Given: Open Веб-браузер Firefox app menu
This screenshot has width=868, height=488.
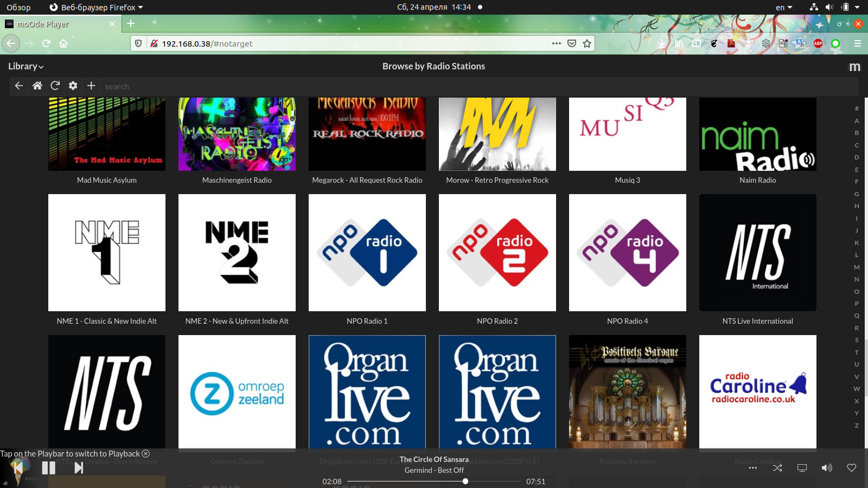Looking at the screenshot, I should coord(96,7).
